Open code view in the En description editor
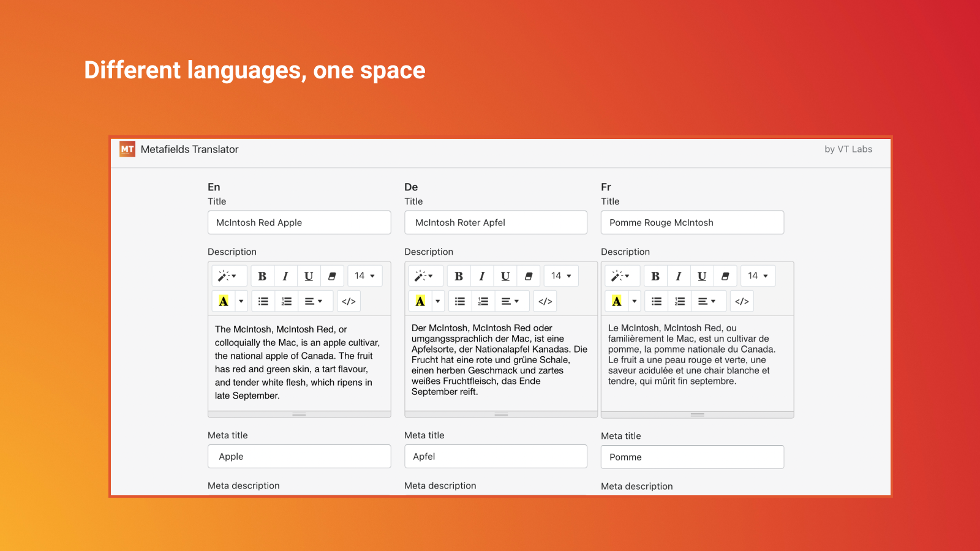This screenshot has width=980, height=551. click(349, 301)
